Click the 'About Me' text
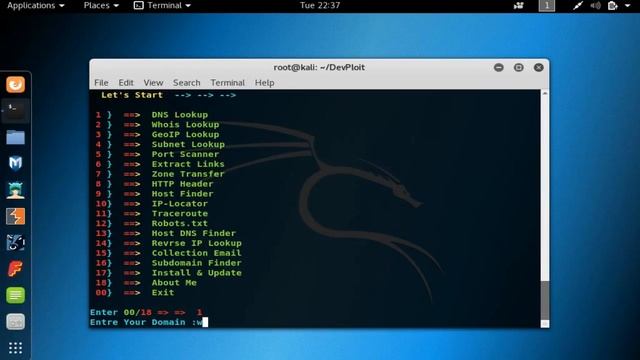Image resolution: width=640 pixels, height=360 pixels. coord(174,283)
